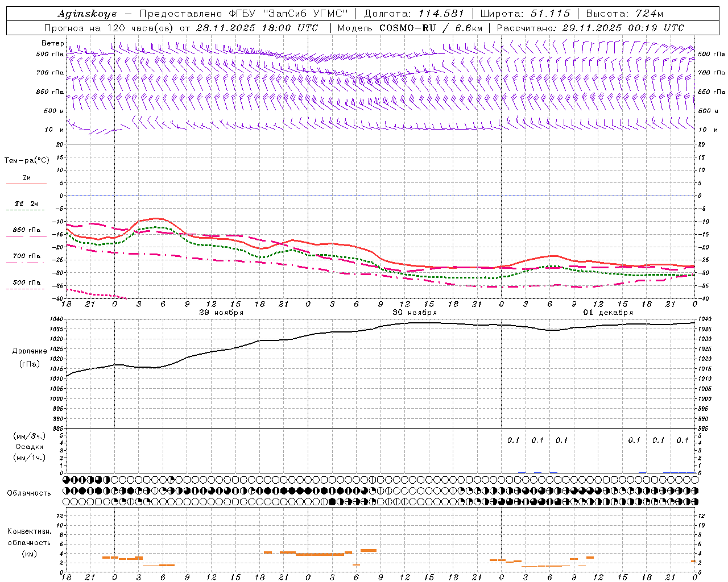Click the "Конвективн." convective cloud label
The height and width of the screenshot is (582, 728).
coord(30,531)
